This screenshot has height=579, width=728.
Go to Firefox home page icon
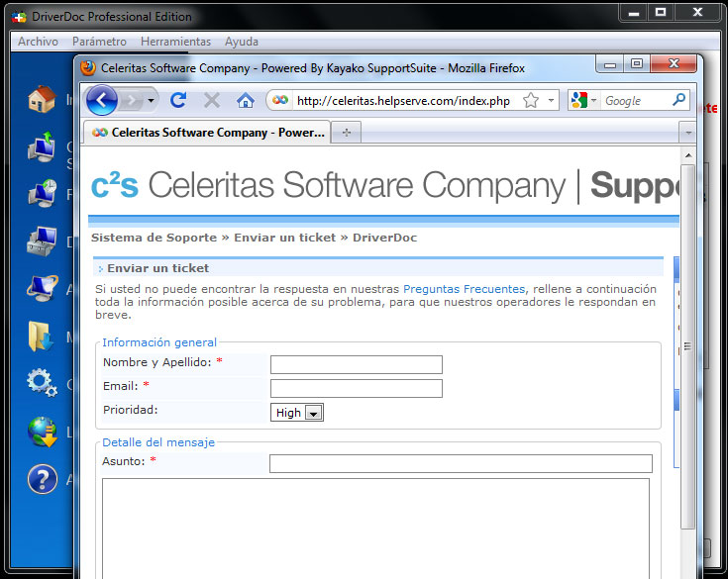[x=245, y=100]
